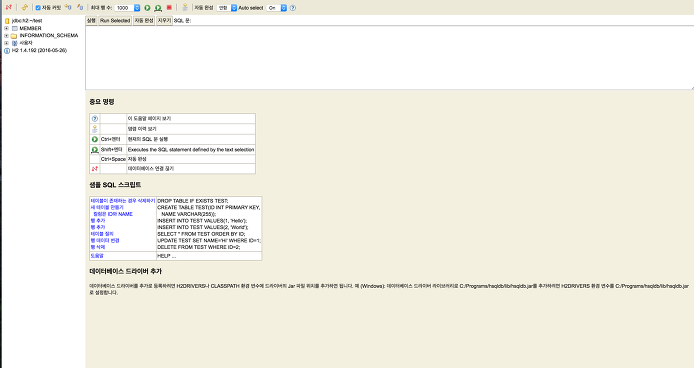Click the history icon in the commands table
Screen dimensions: 694x368
(x=95, y=129)
